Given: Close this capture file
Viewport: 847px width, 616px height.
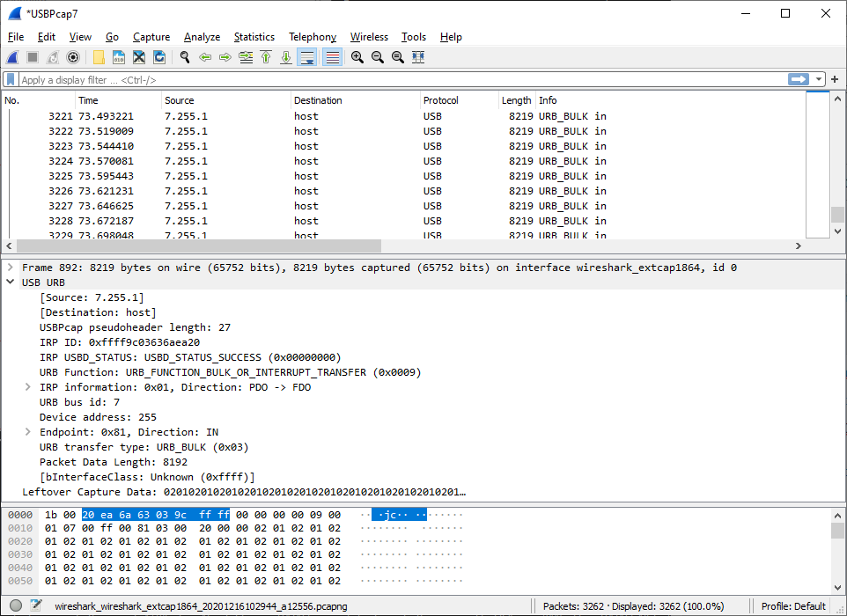Looking at the screenshot, I should [139, 57].
